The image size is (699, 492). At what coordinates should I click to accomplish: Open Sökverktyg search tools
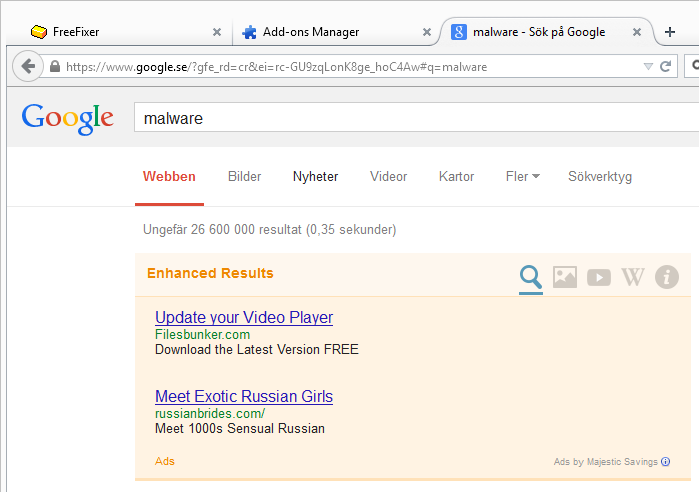600,177
